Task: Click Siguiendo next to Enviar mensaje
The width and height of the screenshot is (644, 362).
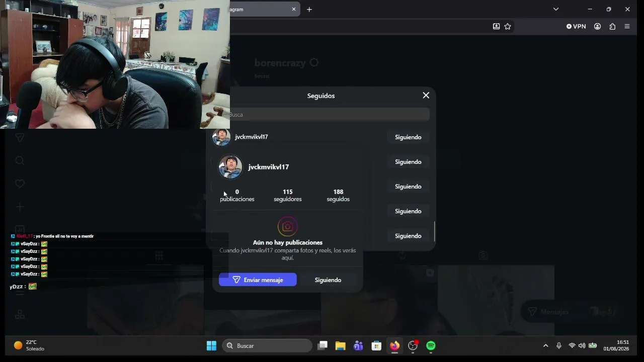Action: pos(328,280)
